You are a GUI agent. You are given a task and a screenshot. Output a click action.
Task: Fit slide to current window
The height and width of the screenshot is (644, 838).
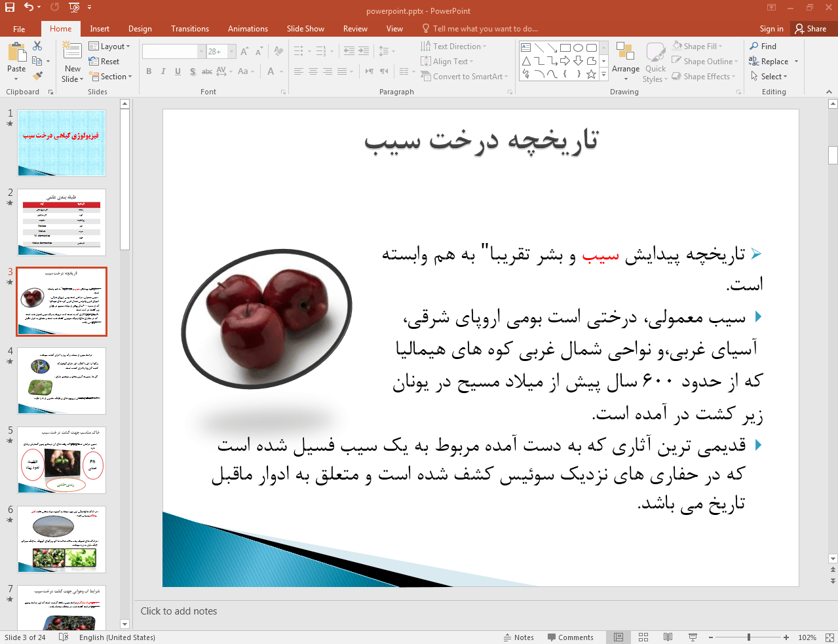click(x=829, y=637)
